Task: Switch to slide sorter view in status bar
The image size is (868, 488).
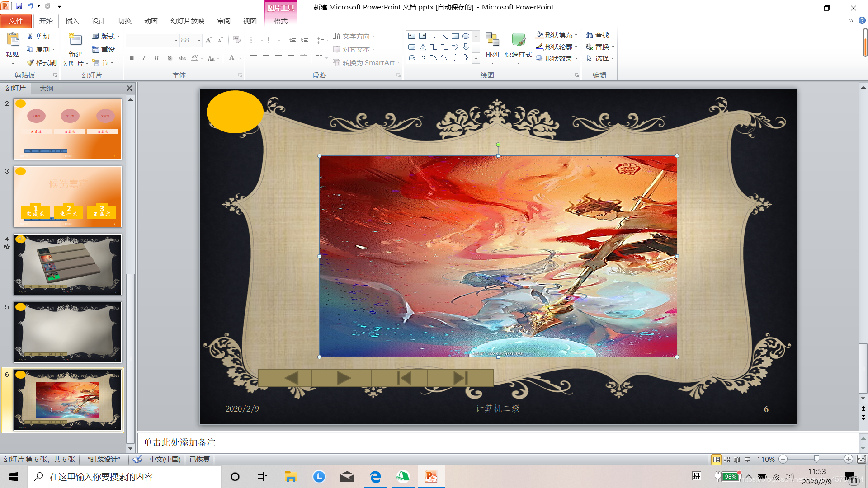Action: point(726,459)
